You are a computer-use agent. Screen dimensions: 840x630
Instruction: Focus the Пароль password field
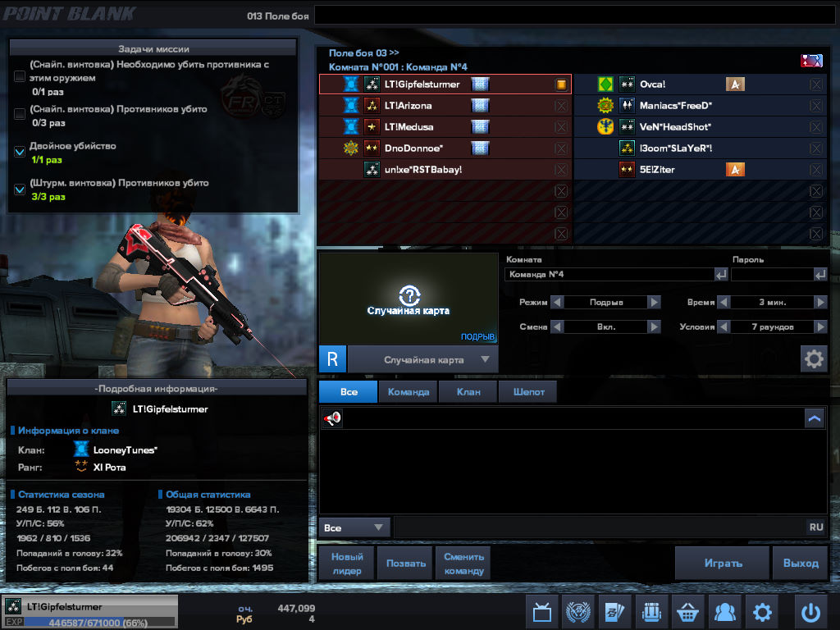click(772, 274)
